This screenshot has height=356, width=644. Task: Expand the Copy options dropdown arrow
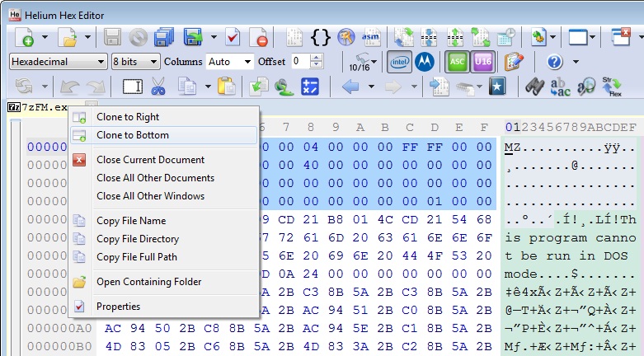point(208,87)
